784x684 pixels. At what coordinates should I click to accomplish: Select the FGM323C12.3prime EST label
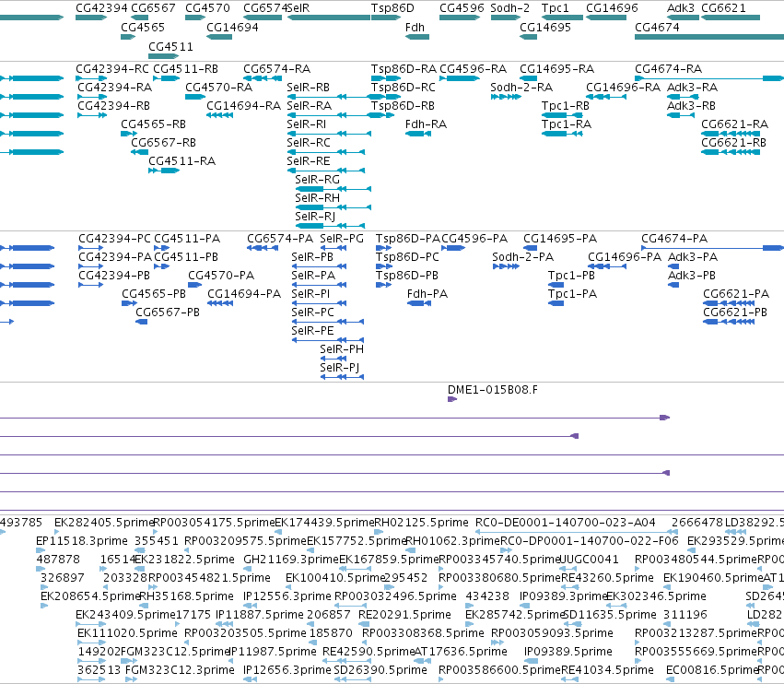180,670
